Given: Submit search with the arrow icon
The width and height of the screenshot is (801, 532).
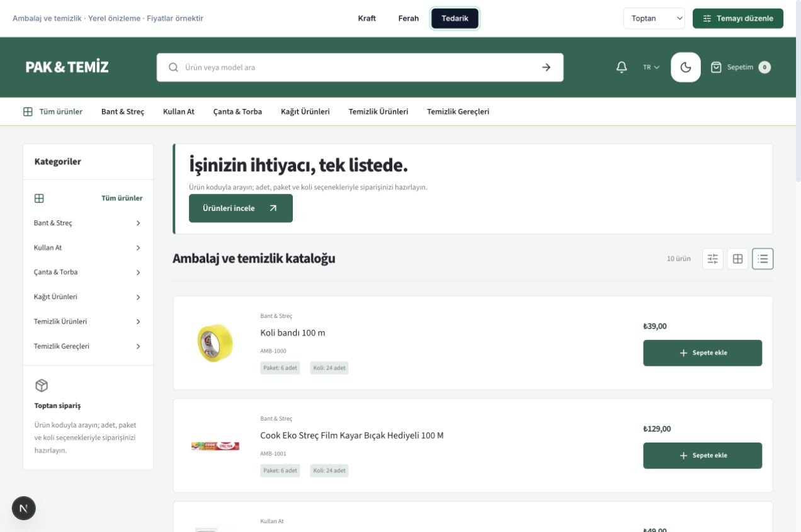Looking at the screenshot, I should click(546, 67).
